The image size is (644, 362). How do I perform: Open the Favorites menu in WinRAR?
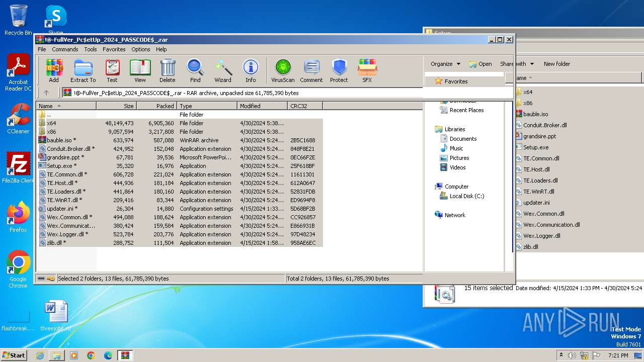coord(114,49)
